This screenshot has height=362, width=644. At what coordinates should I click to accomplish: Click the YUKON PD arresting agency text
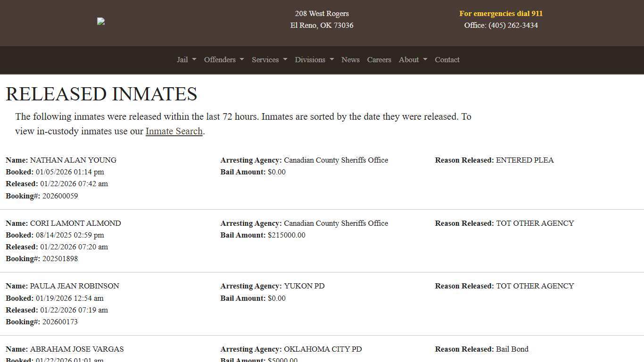[x=304, y=286]
